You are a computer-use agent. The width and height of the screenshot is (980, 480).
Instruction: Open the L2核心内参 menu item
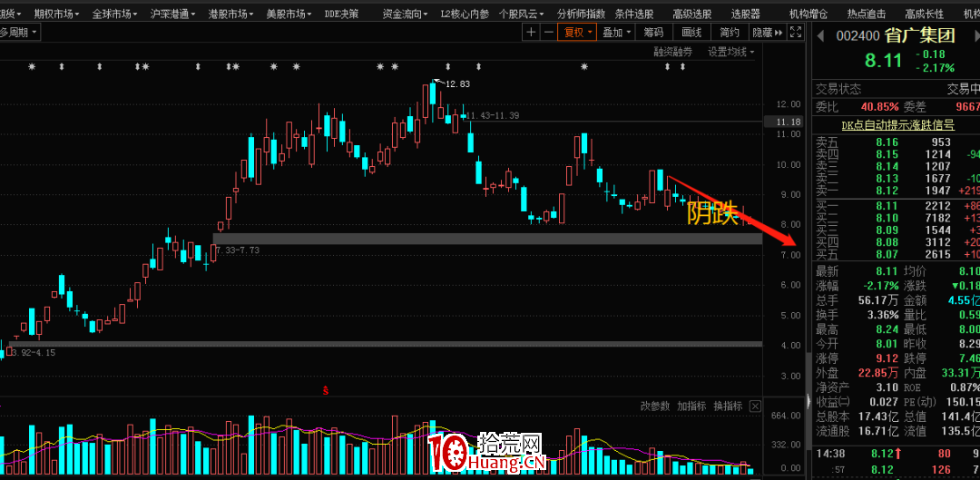pyautogui.click(x=465, y=13)
